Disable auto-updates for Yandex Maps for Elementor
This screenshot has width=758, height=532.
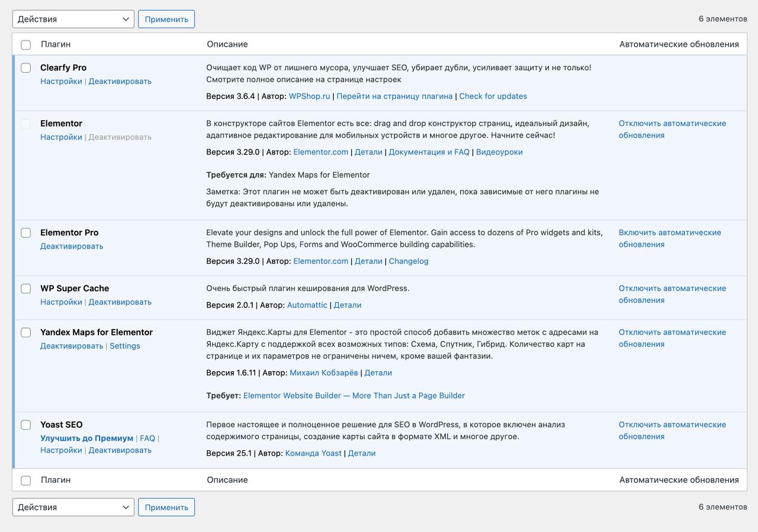672,338
